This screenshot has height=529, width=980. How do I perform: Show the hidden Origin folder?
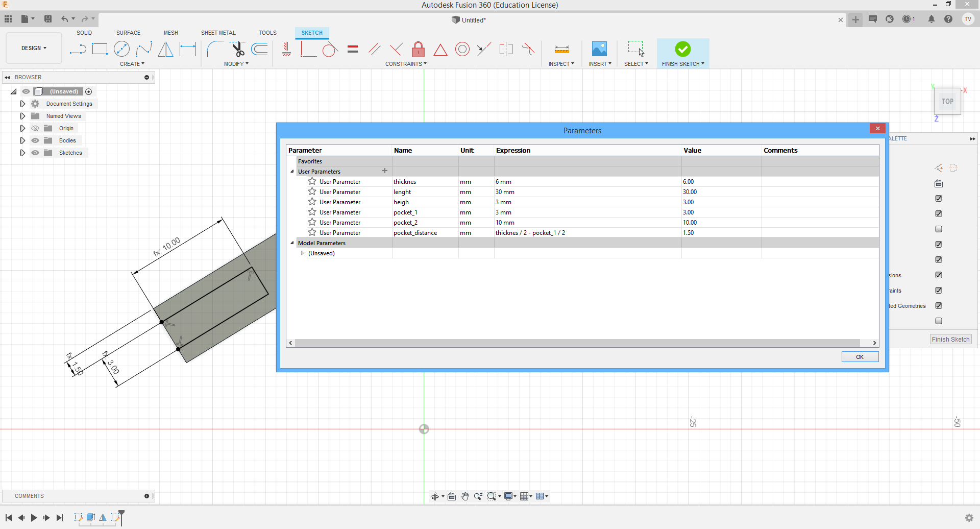pos(35,128)
